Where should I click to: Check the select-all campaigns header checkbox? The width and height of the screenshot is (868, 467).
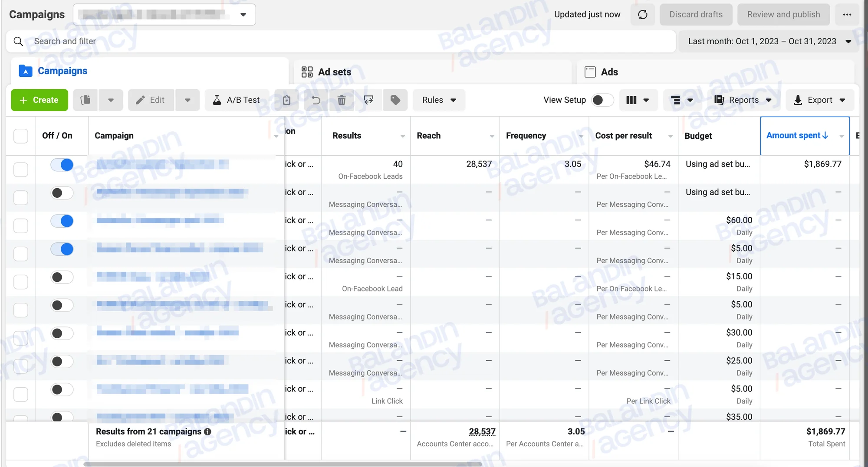21,136
